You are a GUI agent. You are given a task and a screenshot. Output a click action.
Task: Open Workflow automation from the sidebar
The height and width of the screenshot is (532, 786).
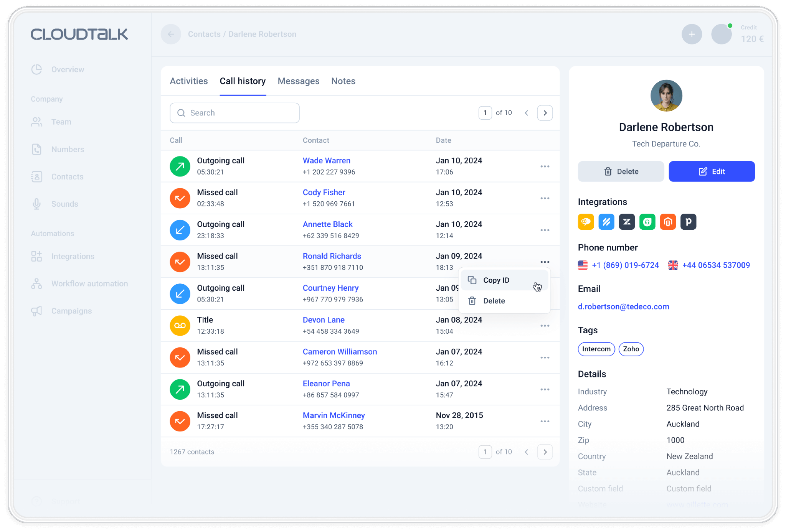89,283
